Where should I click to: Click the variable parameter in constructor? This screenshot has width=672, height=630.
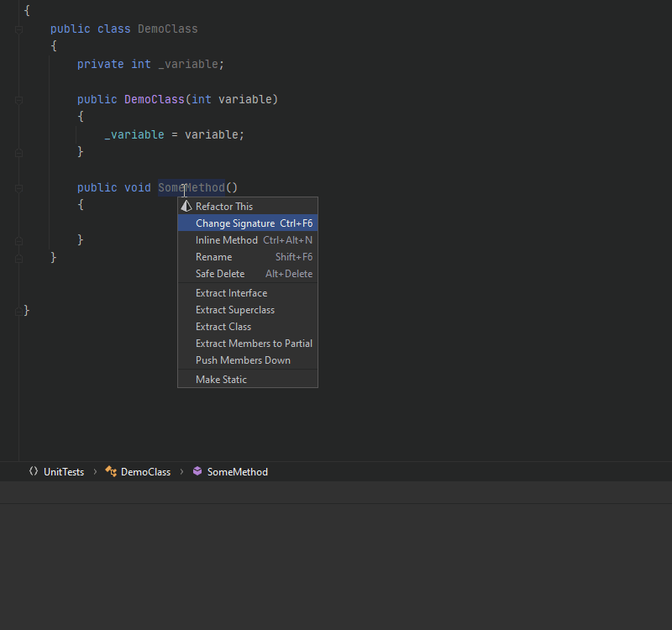pos(245,99)
